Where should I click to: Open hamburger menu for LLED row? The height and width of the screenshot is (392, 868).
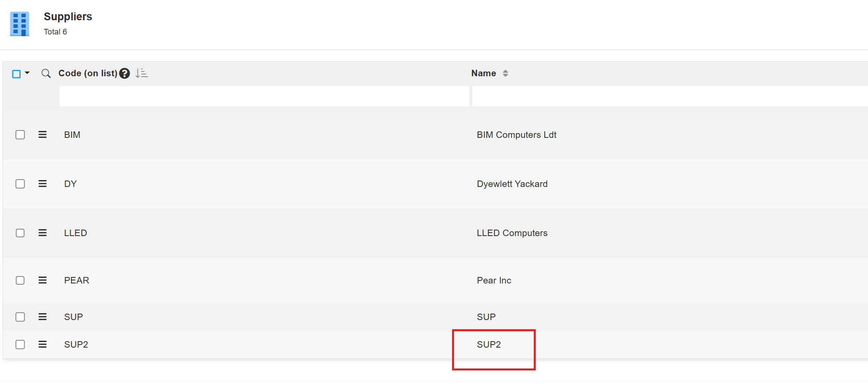coord(42,233)
